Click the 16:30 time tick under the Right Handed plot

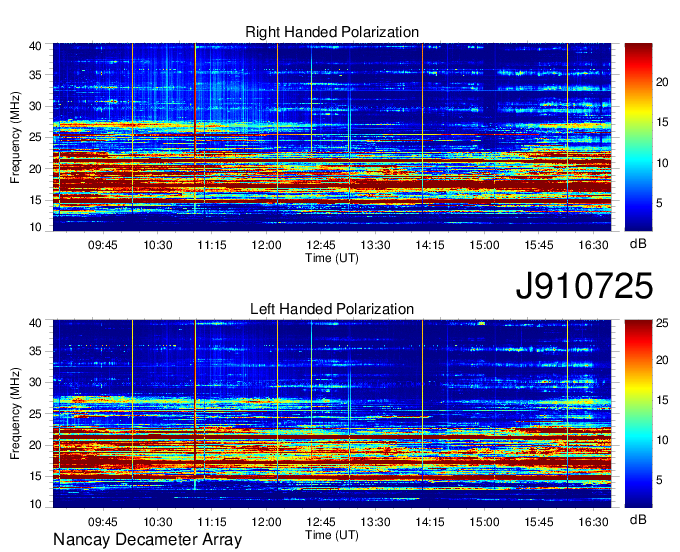[x=593, y=245]
